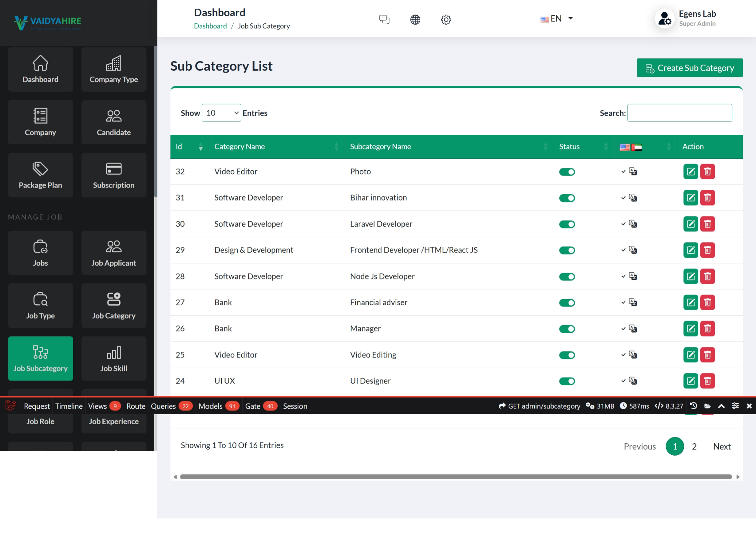The image size is (756, 534).
Task: Open the settings gear in header
Action: click(x=446, y=19)
